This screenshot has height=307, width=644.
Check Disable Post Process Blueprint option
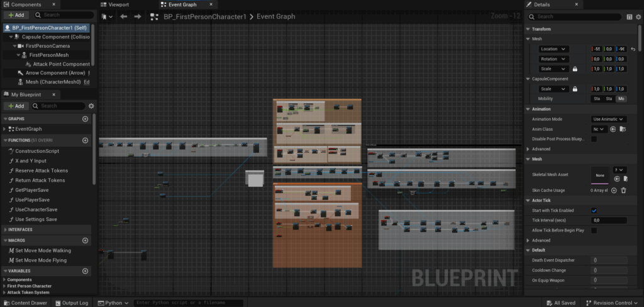pyautogui.click(x=594, y=139)
